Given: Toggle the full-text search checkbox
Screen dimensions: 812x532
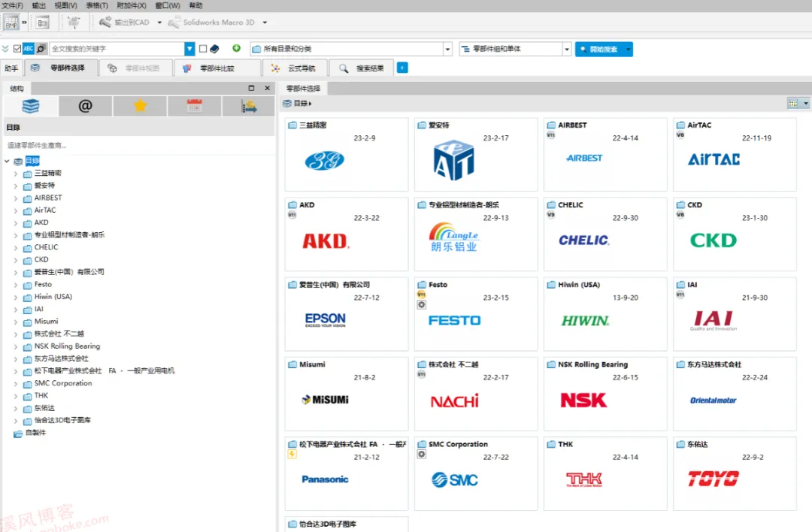Looking at the screenshot, I should (x=17, y=49).
